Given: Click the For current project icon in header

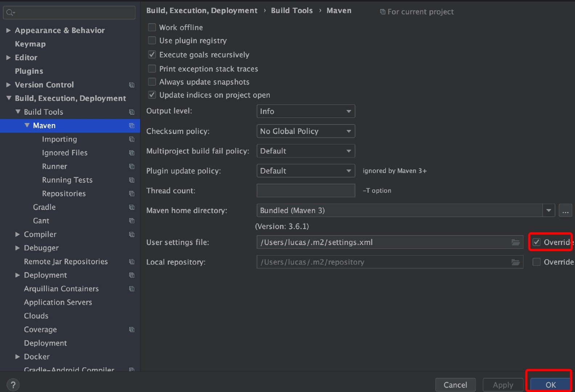Looking at the screenshot, I should click(383, 12).
